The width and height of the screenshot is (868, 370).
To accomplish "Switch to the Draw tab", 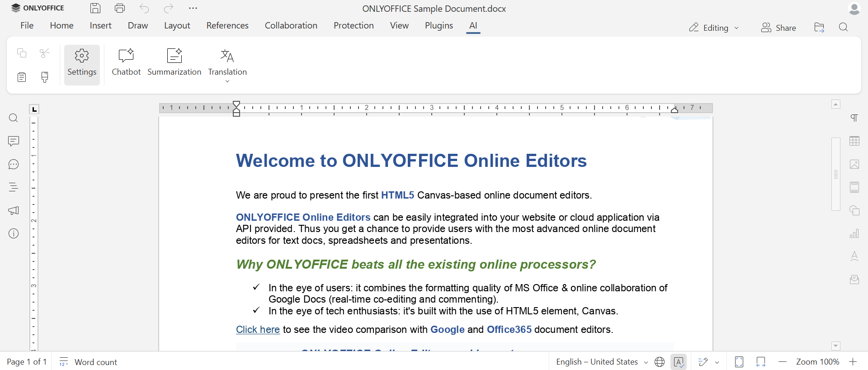I will pyautogui.click(x=138, y=26).
